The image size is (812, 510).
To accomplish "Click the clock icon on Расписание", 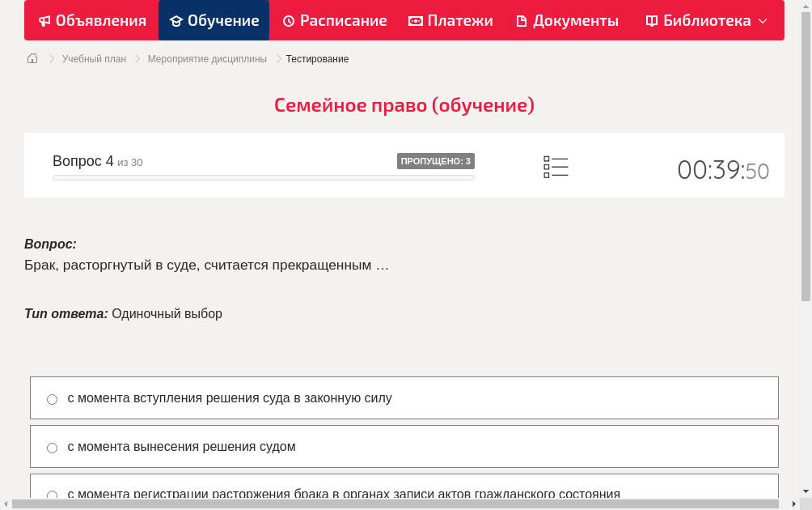I will tap(288, 20).
